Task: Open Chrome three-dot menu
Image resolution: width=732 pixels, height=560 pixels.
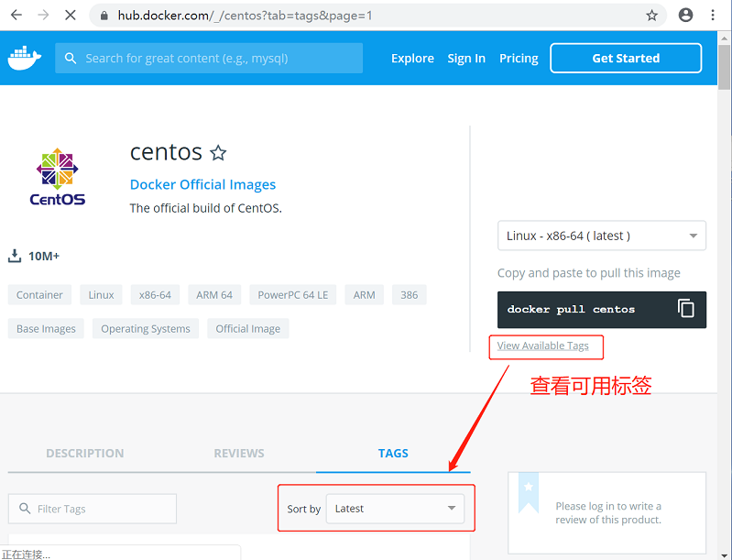Action: (x=714, y=16)
